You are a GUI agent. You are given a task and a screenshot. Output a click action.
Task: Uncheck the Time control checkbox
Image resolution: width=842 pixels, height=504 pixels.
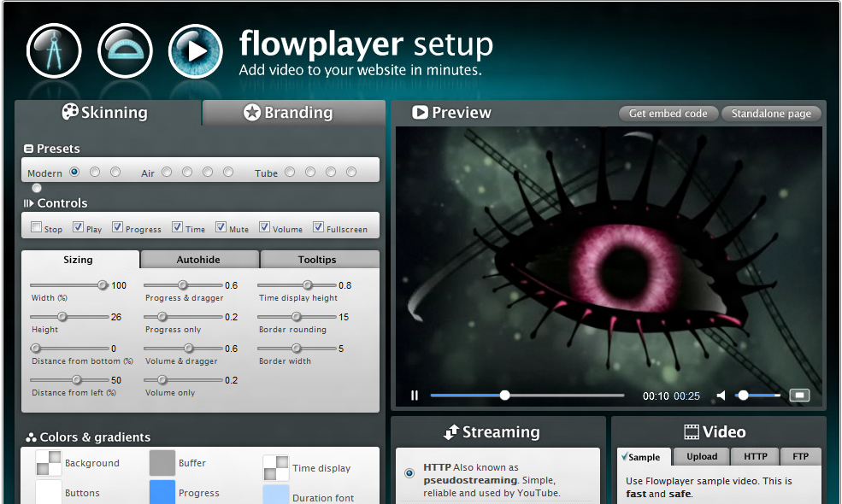177,227
